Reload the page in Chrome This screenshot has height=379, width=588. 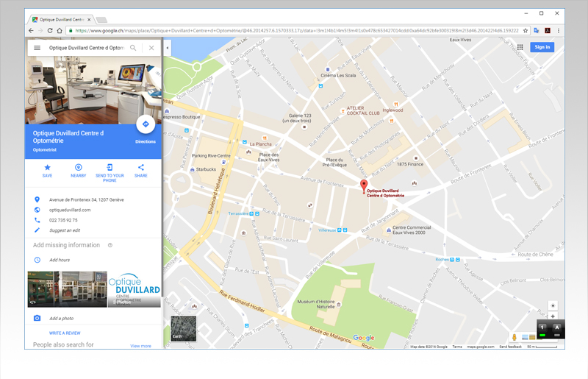click(50, 31)
